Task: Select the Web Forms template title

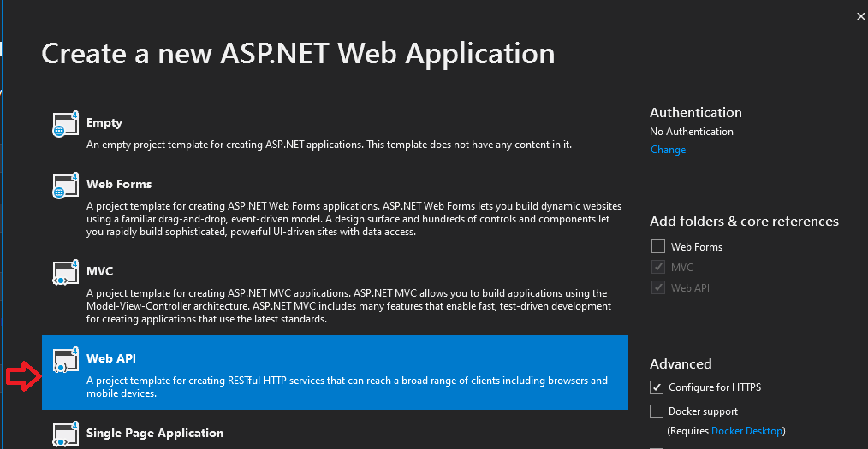Action: pos(119,184)
